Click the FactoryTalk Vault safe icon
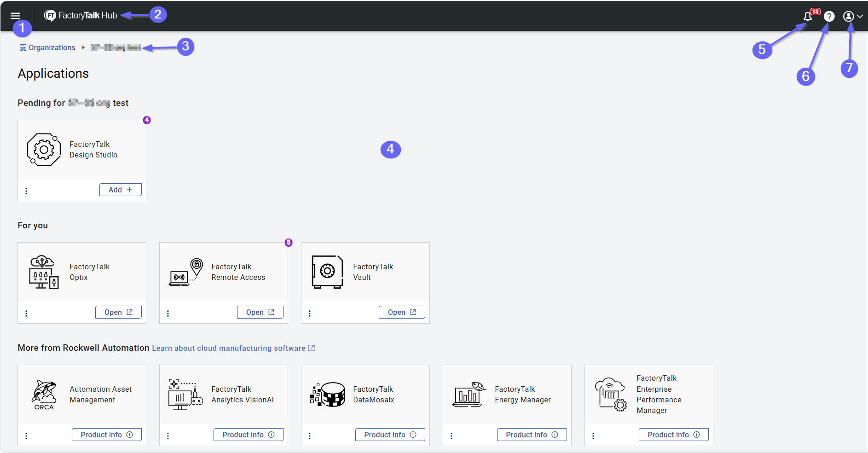868x453 pixels. coord(327,272)
